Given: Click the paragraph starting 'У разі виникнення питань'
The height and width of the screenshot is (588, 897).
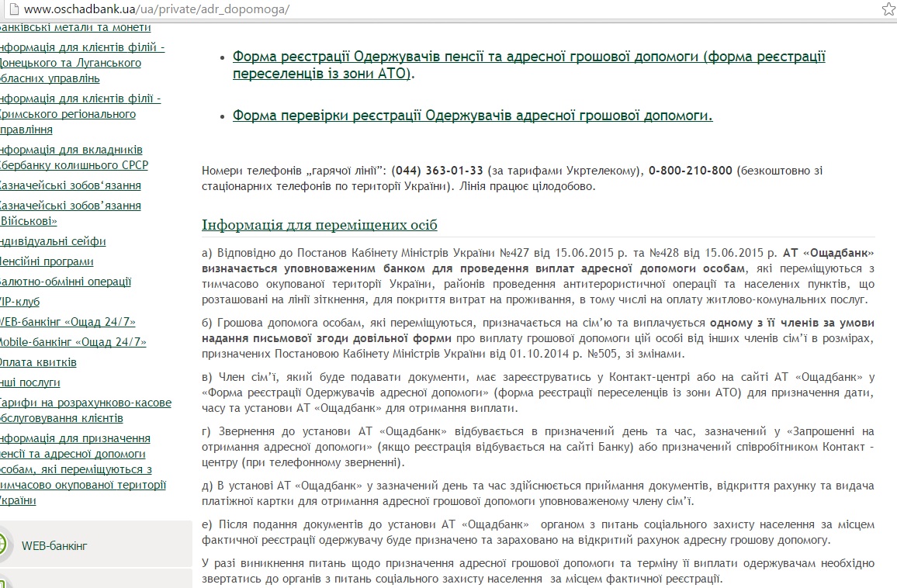Looking at the screenshot, I should (538, 571).
